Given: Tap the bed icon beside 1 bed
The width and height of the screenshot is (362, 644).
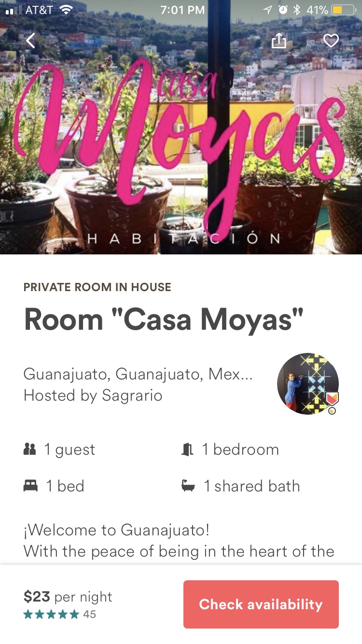Looking at the screenshot, I should click(x=30, y=486).
